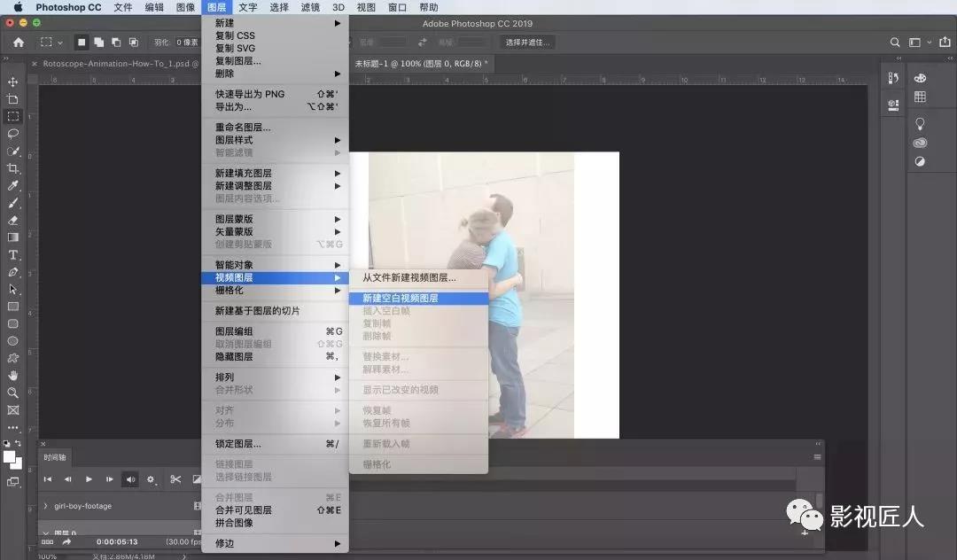Select the Move tool
Image resolution: width=957 pixels, height=560 pixels.
12,82
